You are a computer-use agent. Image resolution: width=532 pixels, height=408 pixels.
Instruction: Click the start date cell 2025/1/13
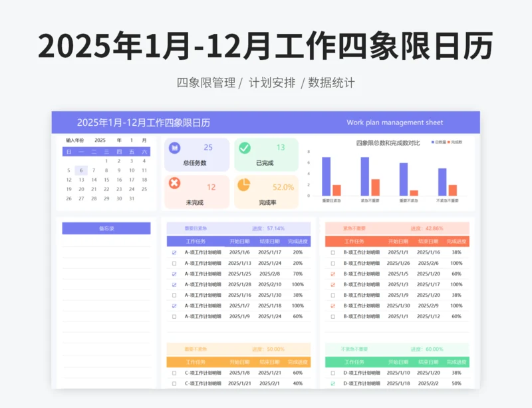(239, 264)
